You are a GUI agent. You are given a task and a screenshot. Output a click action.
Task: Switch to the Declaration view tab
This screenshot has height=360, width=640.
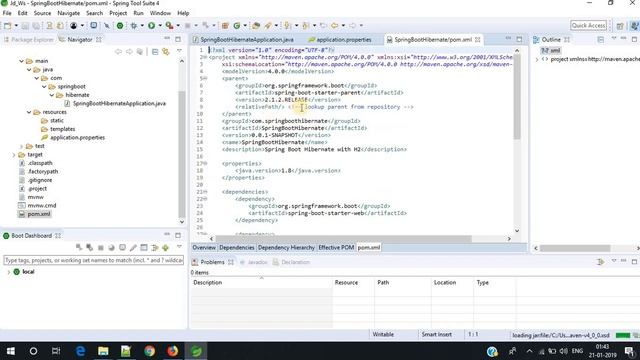[x=291, y=262]
